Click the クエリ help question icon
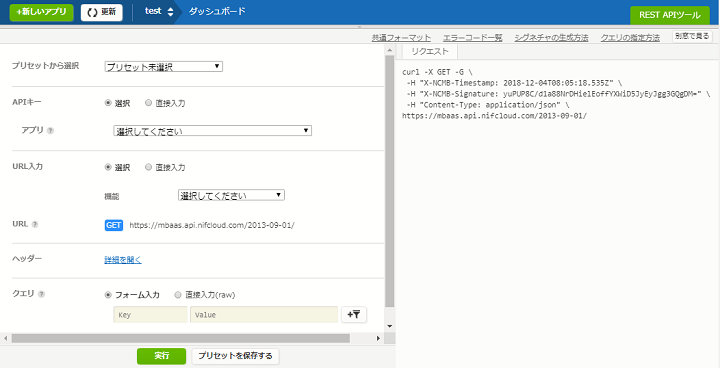The image size is (720, 368). click(x=41, y=294)
